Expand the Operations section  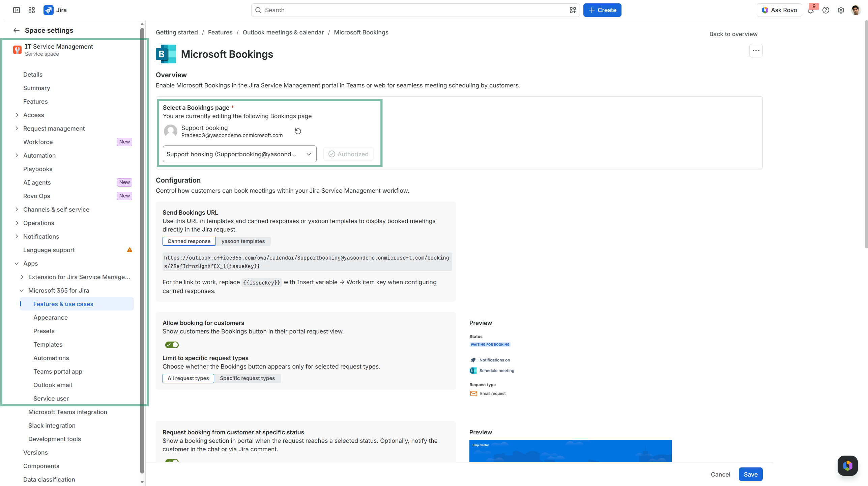(17, 223)
